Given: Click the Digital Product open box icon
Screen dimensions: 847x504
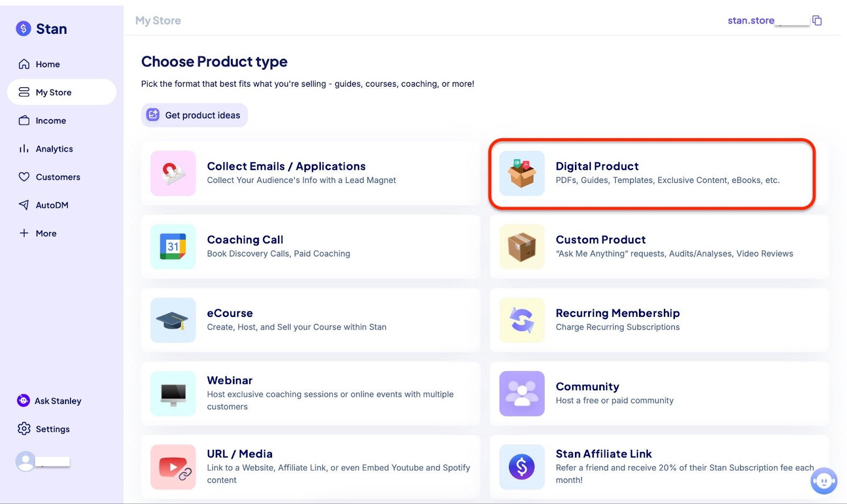Looking at the screenshot, I should [x=522, y=173].
